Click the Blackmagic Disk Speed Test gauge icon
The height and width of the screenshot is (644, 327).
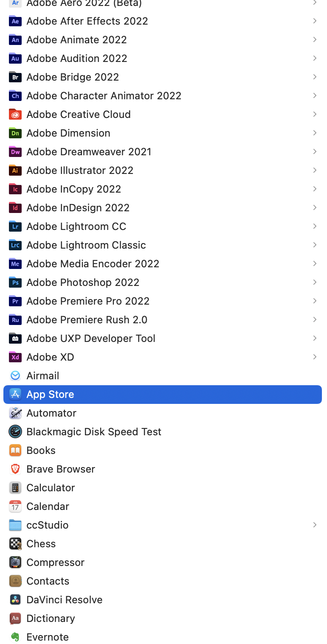[x=15, y=431]
